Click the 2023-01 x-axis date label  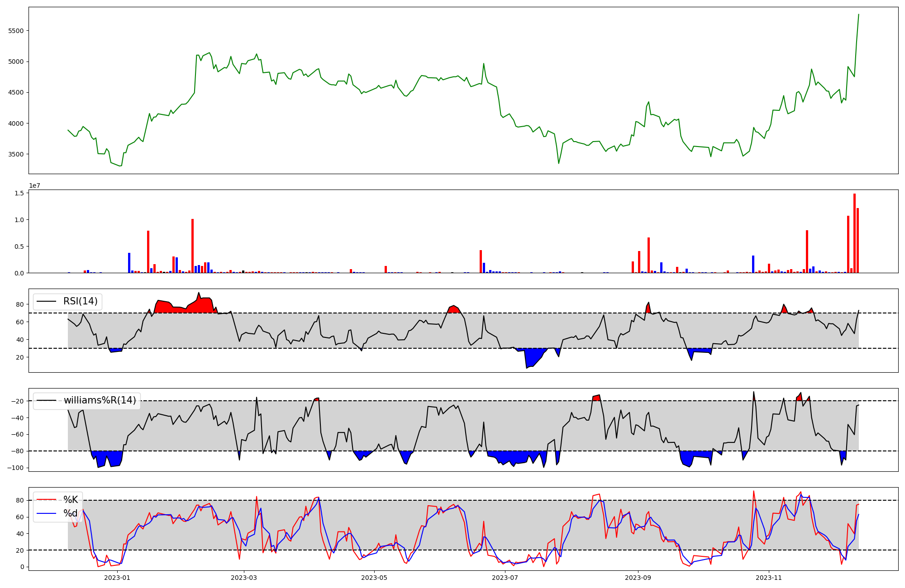tap(117, 578)
